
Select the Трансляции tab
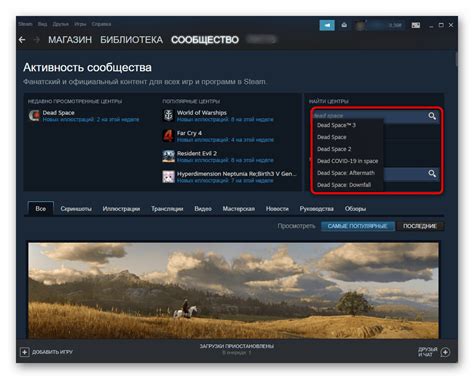click(x=167, y=209)
